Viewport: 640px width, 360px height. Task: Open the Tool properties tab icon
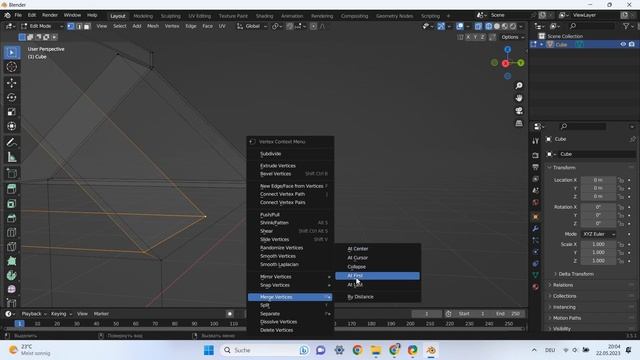[x=535, y=141]
